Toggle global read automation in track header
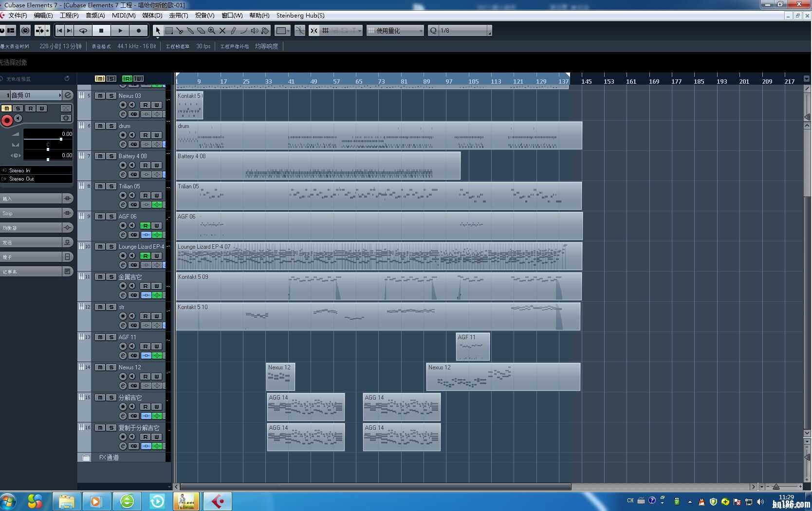 pyautogui.click(x=127, y=78)
